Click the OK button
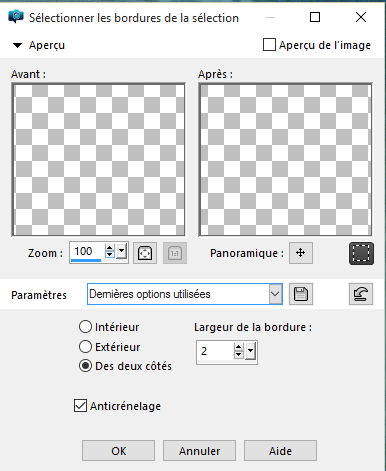 [118, 451]
